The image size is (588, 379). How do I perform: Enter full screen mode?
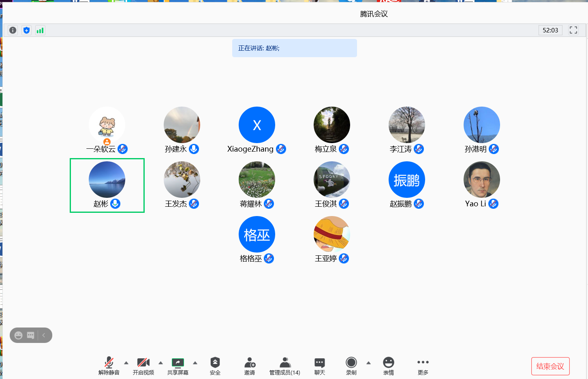pyautogui.click(x=573, y=30)
